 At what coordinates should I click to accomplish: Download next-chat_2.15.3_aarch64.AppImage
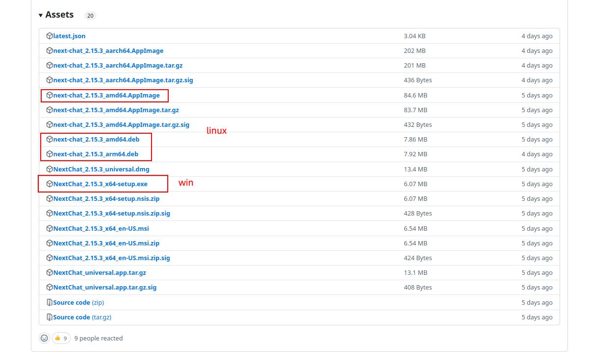(108, 50)
